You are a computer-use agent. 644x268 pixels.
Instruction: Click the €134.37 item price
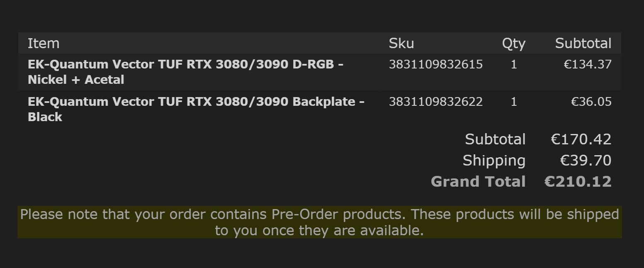click(587, 64)
